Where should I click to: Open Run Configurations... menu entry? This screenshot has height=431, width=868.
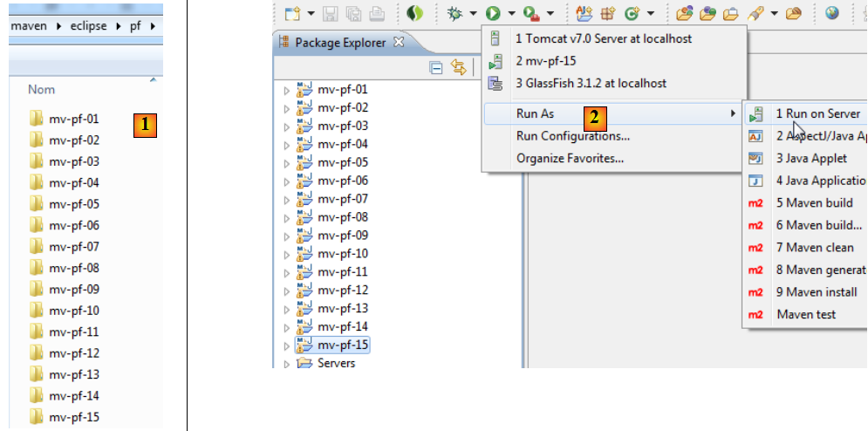click(x=572, y=136)
